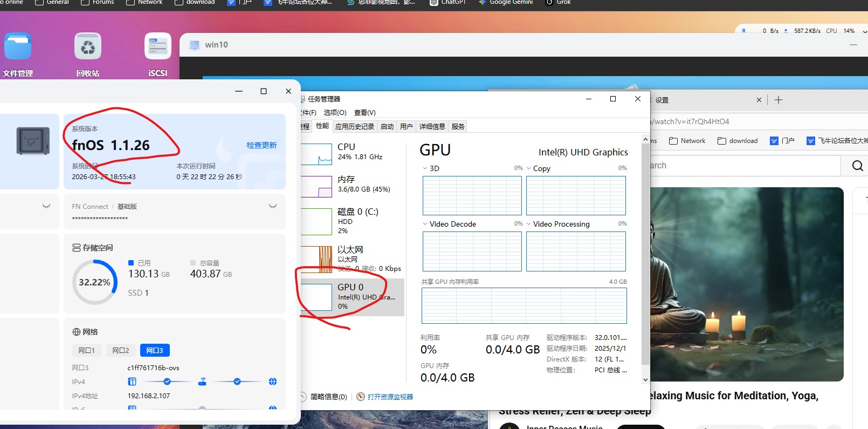Open Network bookmark in the win10 browser
This screenshot has width=868, height=429.
pyautogui.click(x=687, y=141)
